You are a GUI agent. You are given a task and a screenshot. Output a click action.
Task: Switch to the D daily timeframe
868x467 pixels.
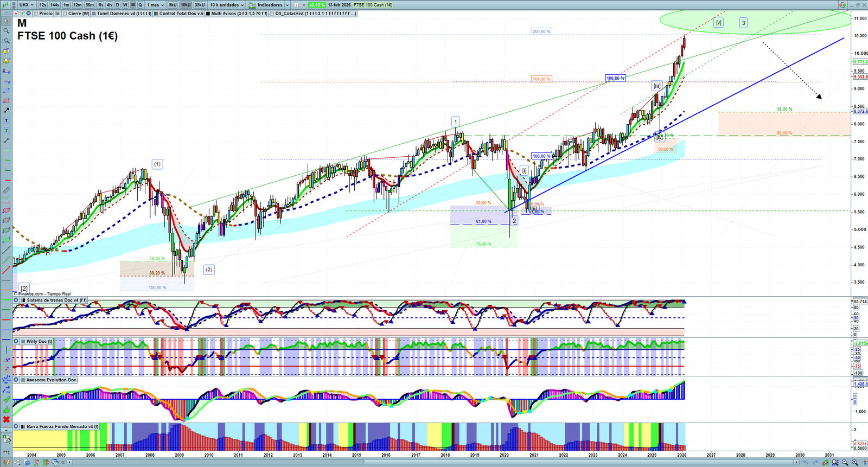tap(117, 5)
